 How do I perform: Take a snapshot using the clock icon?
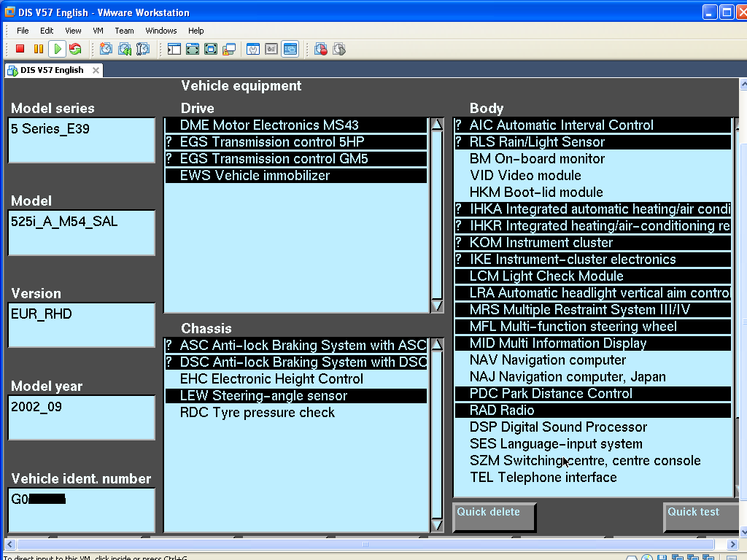point(106,49)
